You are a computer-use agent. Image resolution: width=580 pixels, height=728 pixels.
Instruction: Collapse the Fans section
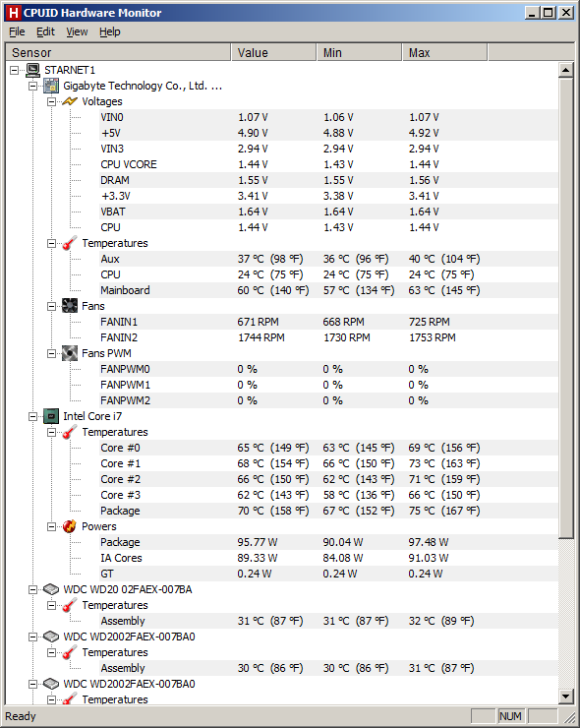pyautogui.click(x=51, y=306)
